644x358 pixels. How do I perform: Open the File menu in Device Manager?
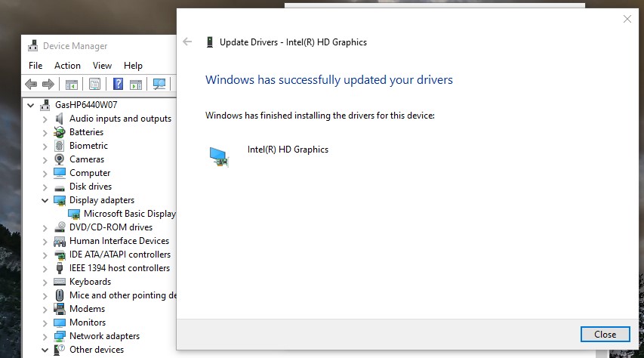(x=35, y=66)
